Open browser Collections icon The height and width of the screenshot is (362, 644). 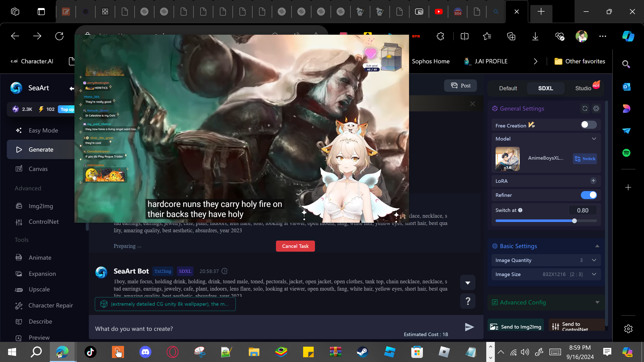pos(511,36)
